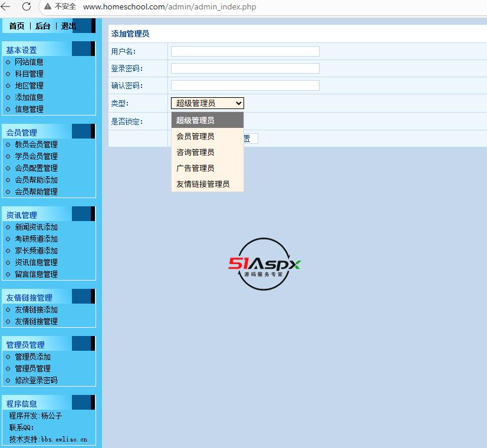Open 会员帮助管理
This screenshot has width=487, height=448.
point(37,192)
